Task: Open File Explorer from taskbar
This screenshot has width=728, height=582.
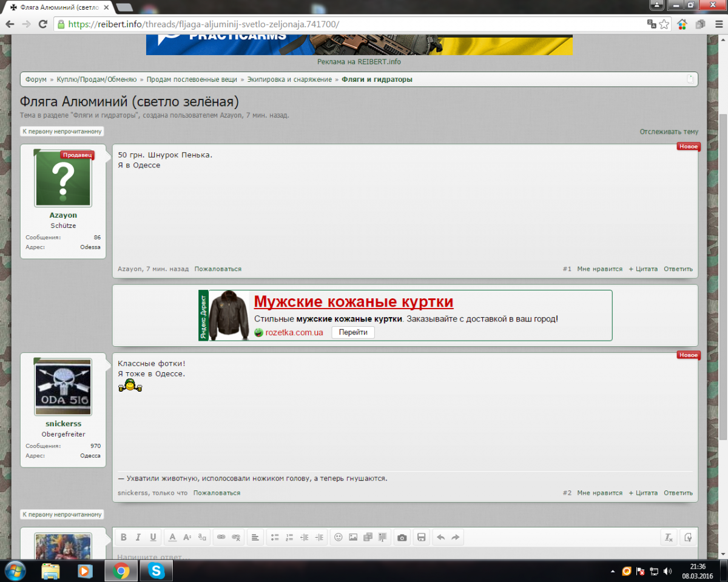Action: pyautogui.click(x=51, y=570)
